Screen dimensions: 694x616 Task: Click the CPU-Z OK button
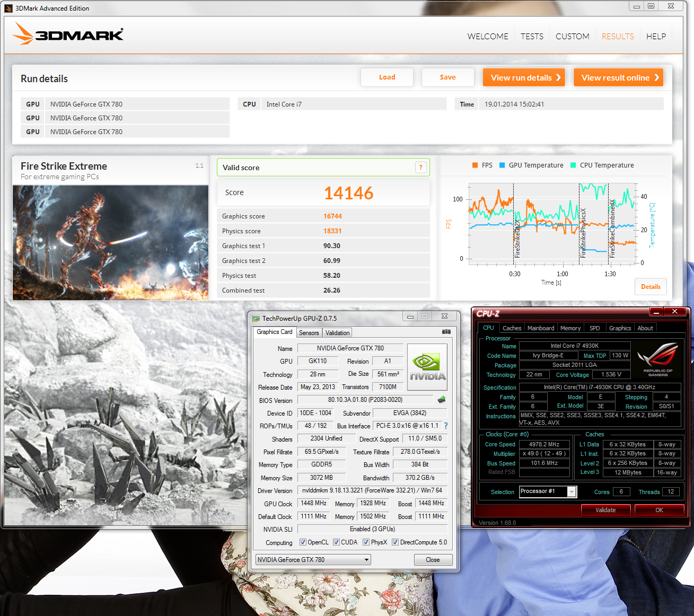pyautogui.click(x=659, y=510)
